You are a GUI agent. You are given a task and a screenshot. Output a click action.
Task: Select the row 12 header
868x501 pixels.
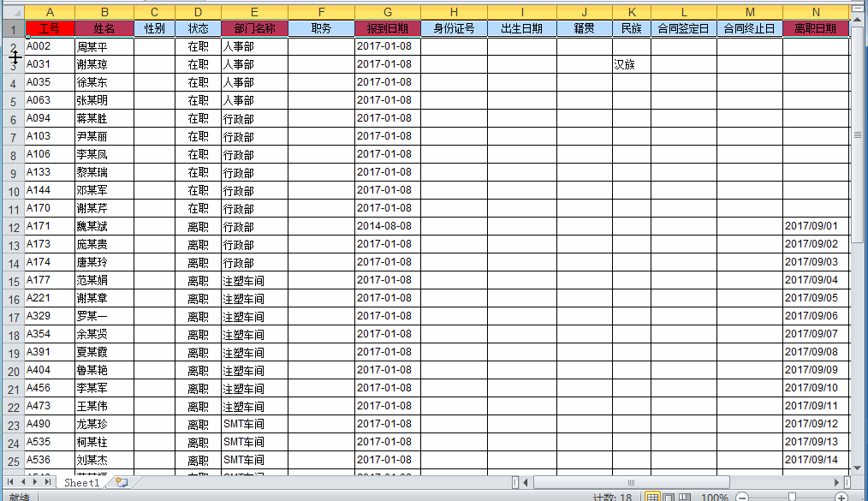12,227
